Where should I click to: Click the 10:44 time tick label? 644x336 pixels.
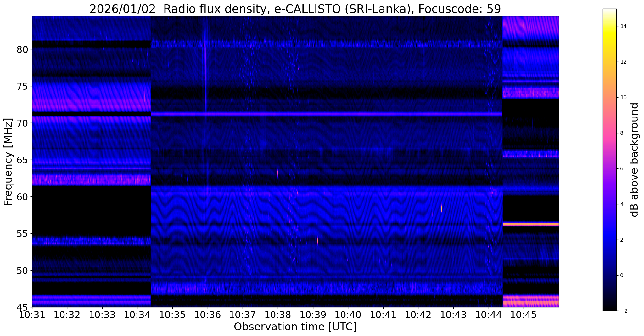(x=489, y=315)
